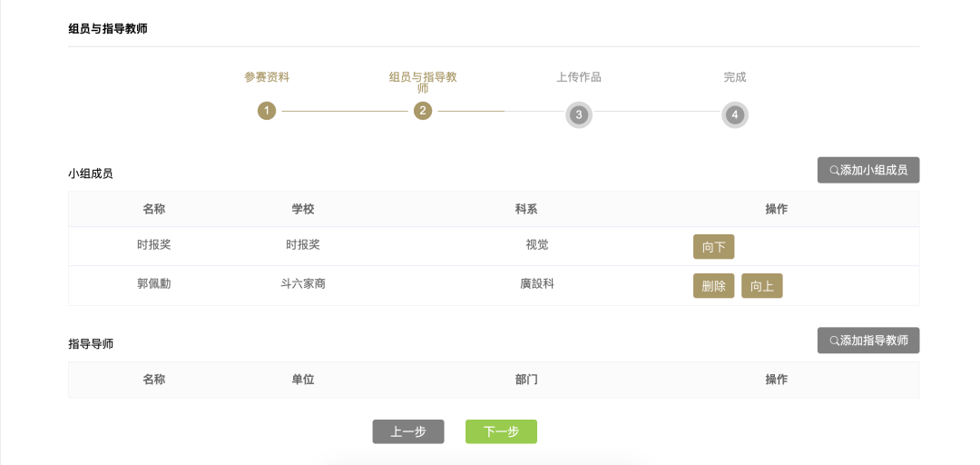Click the page heading 组员与指导教师
The image size is (980, 465).
[x=108, y=29]
